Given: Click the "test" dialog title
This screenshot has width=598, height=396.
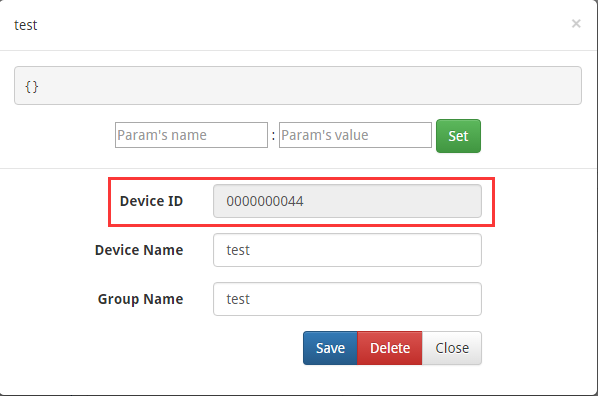Looking at the screenshot, I should coord(26,25).
